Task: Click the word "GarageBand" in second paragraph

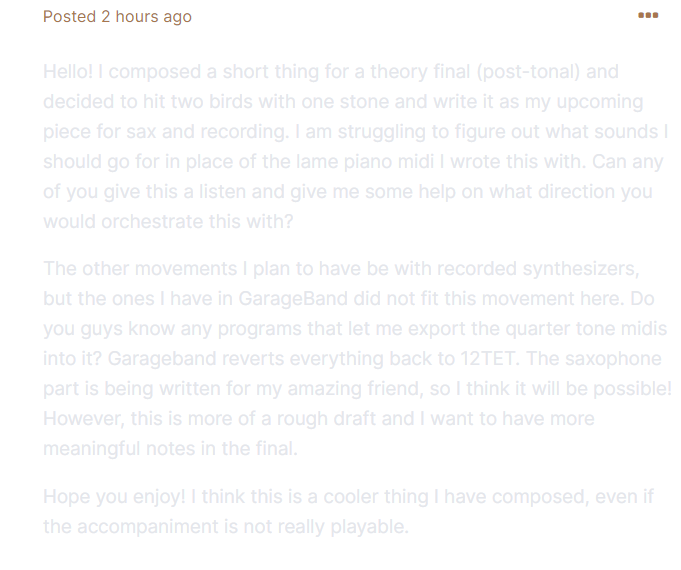Action: [x=293, y=299]
